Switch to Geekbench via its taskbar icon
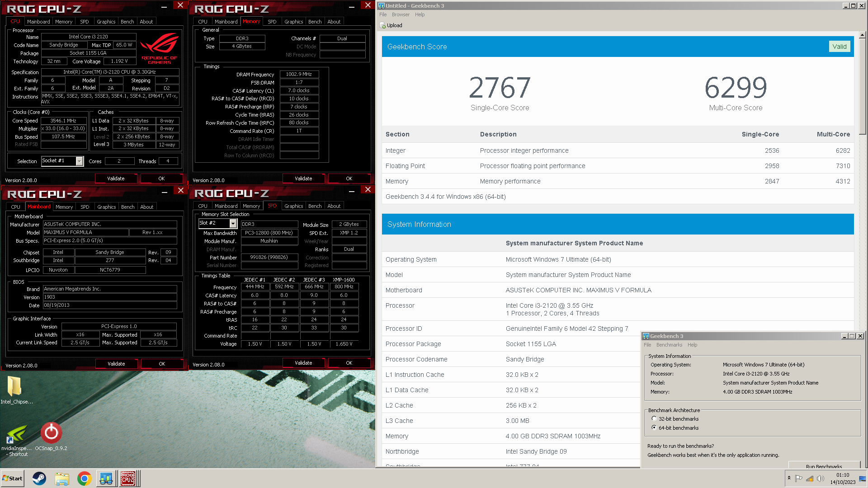The image size is (868, 488). pos(106,478)
